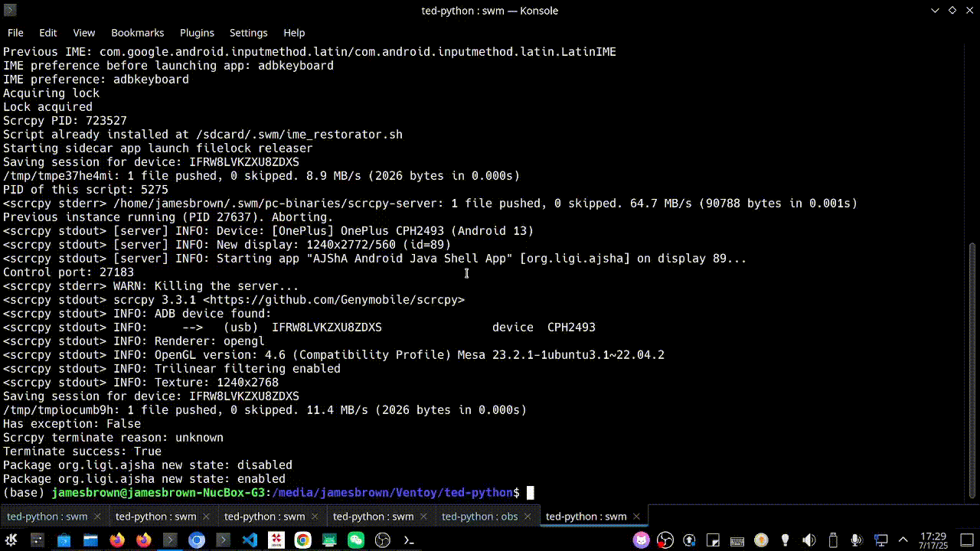This screenshot has height=551, width=980.
Task: Open Discover software center from the taskbar
Action: pos(64,540)
